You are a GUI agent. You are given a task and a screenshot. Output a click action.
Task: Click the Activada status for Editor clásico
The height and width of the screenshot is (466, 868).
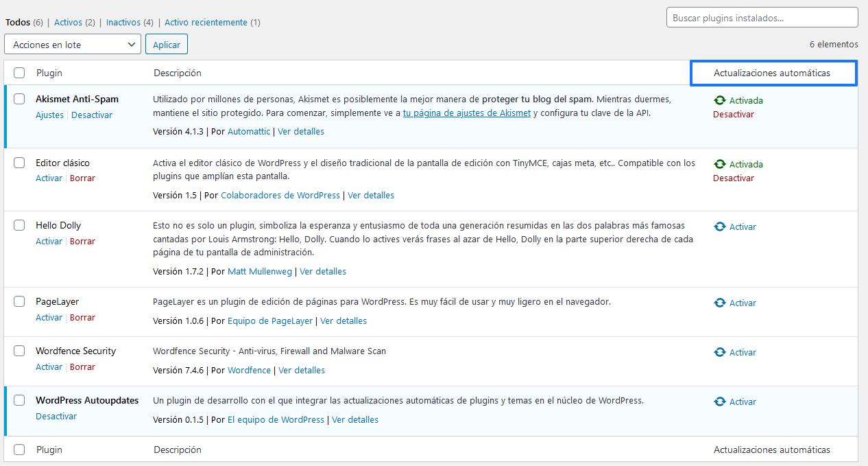click(x=746, y=164)
